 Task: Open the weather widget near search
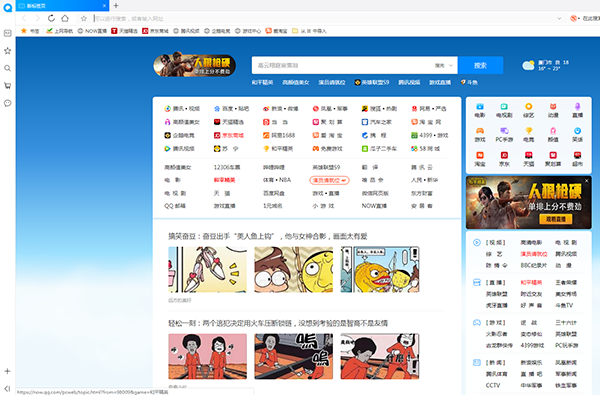546,65
